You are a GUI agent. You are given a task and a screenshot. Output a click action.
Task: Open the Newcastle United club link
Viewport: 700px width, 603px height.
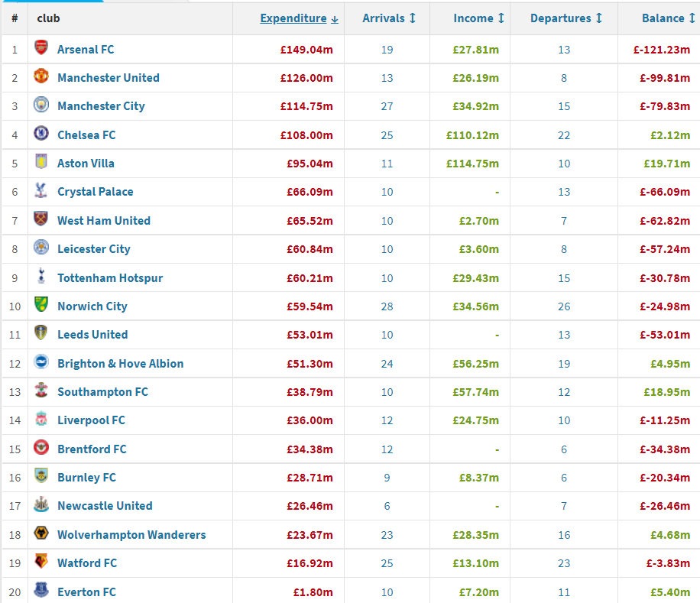105,506
